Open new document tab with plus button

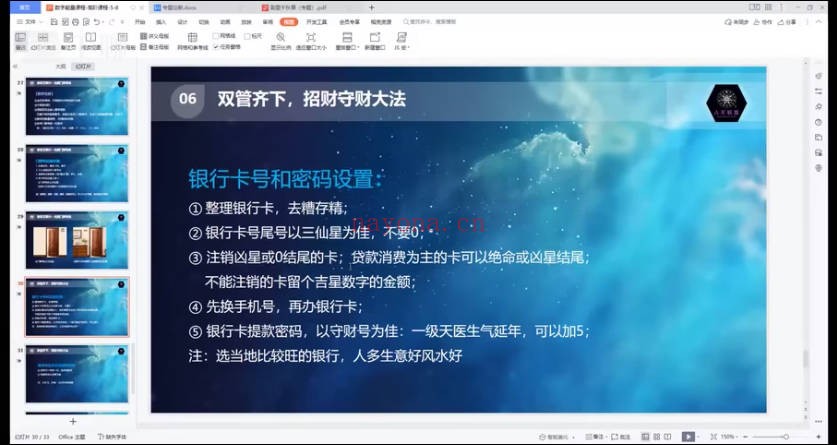tap(372, 7)
